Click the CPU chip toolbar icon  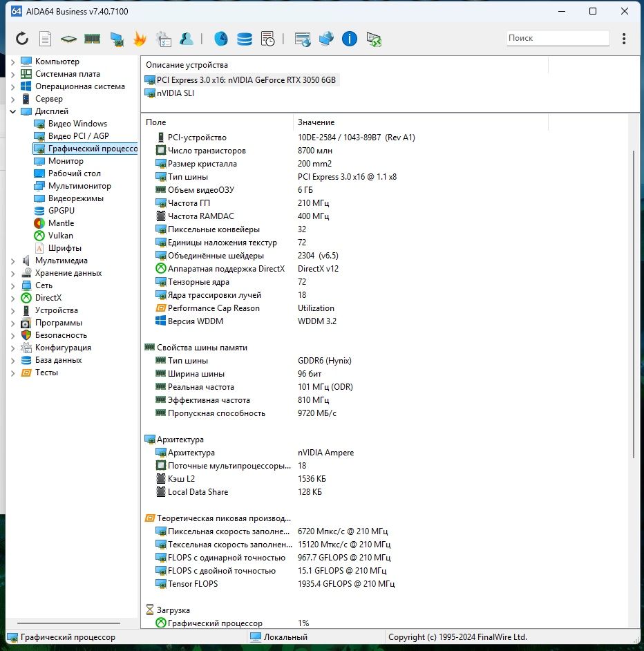pos(68,39)
